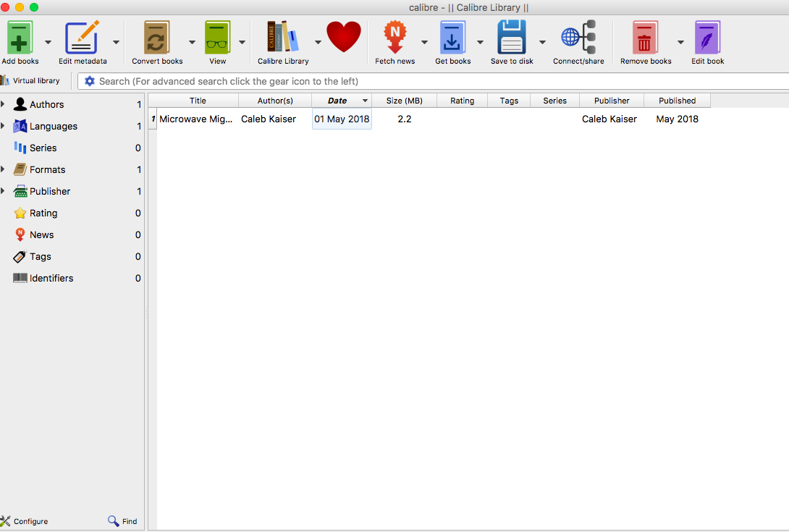
Task: Open the Get books dropdown arrow
Action: click(x=480, y=42)
